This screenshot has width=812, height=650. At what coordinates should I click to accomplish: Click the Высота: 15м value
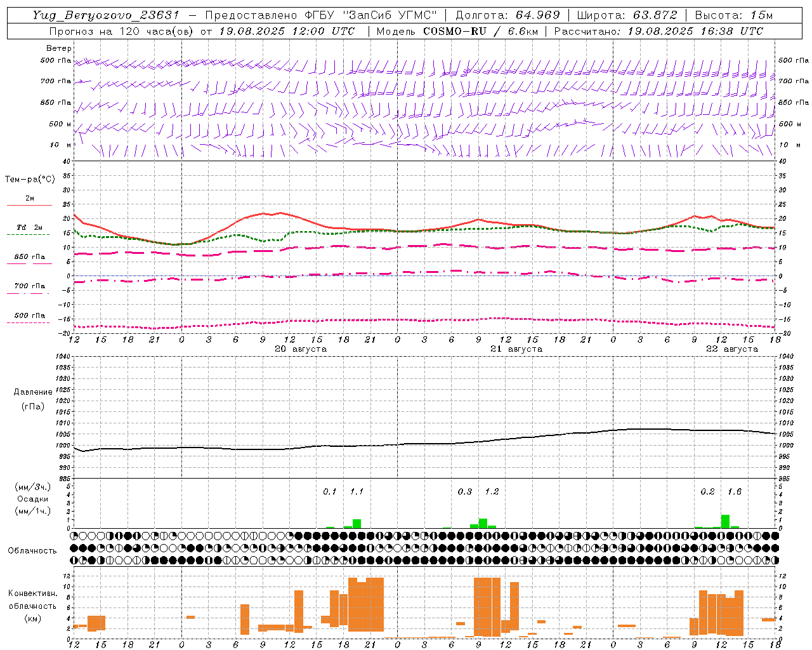[x=734, y=15]
